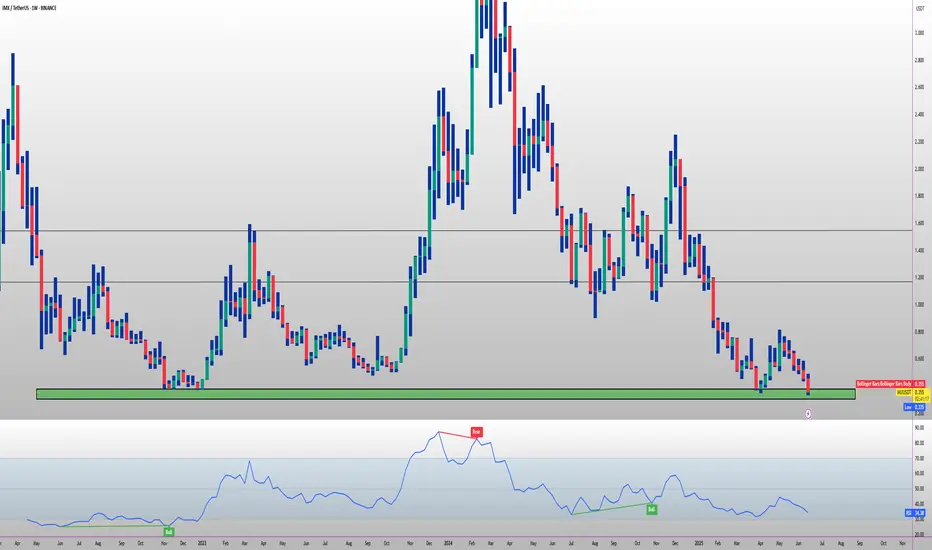Viewport: 932px width, 550px height.
Task: Click the 70.00 RSI axis label
Action: point(920,458)
